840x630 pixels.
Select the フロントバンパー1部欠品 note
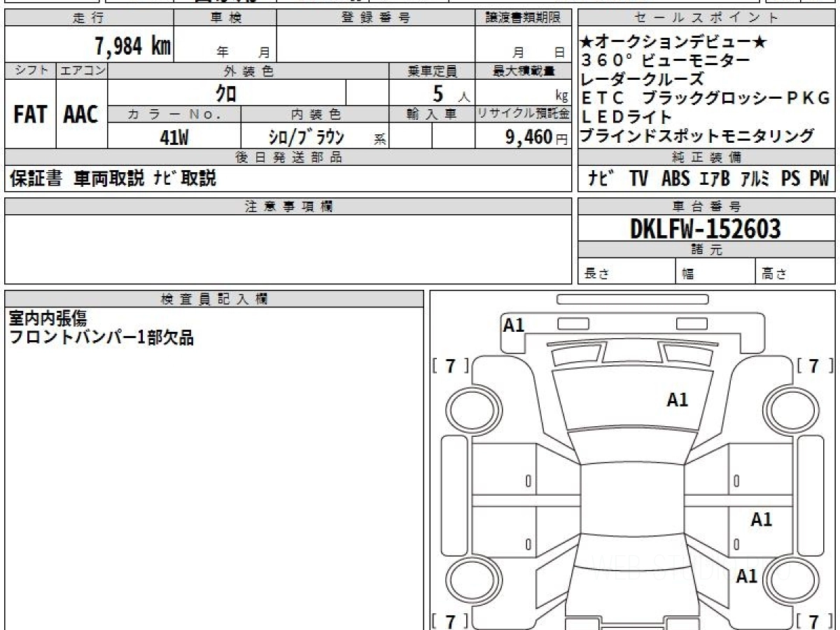101,338
